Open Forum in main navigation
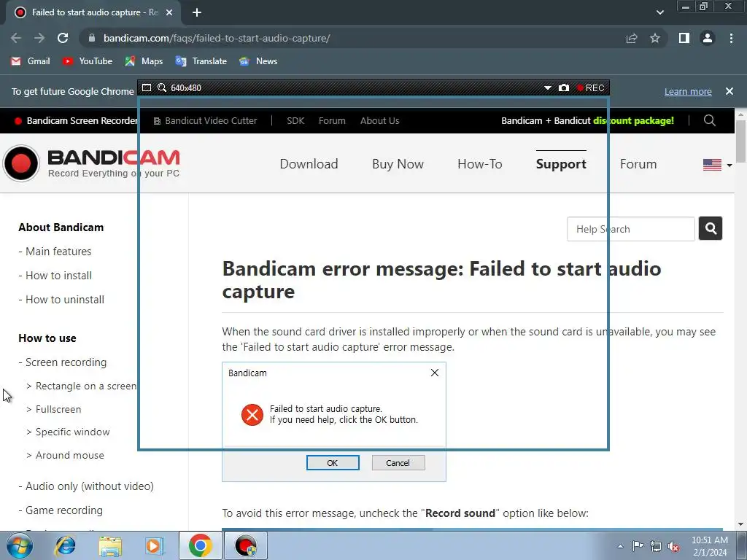The height and width of the screenshot is (560, 747). [638, 164]
